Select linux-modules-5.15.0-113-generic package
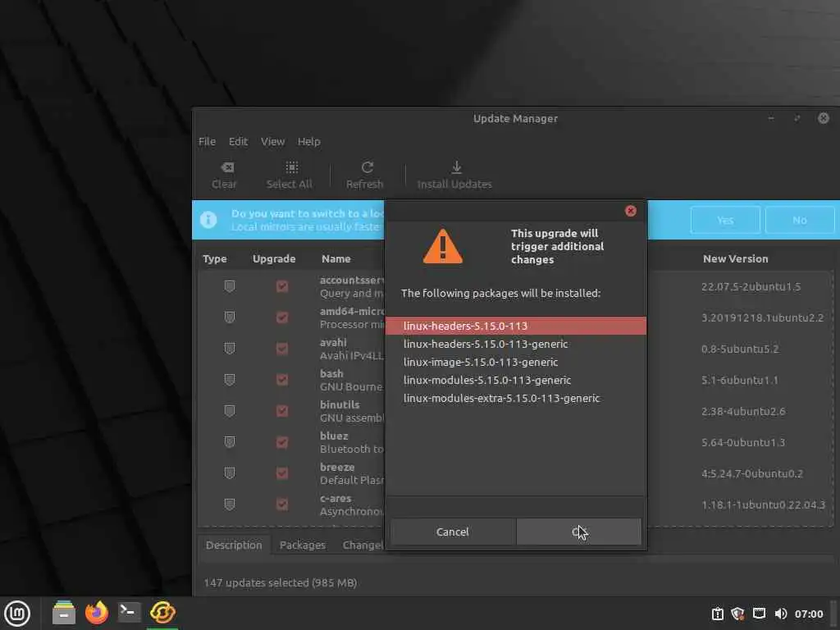This screenshot has width=840, height=630. coord(515,380)
